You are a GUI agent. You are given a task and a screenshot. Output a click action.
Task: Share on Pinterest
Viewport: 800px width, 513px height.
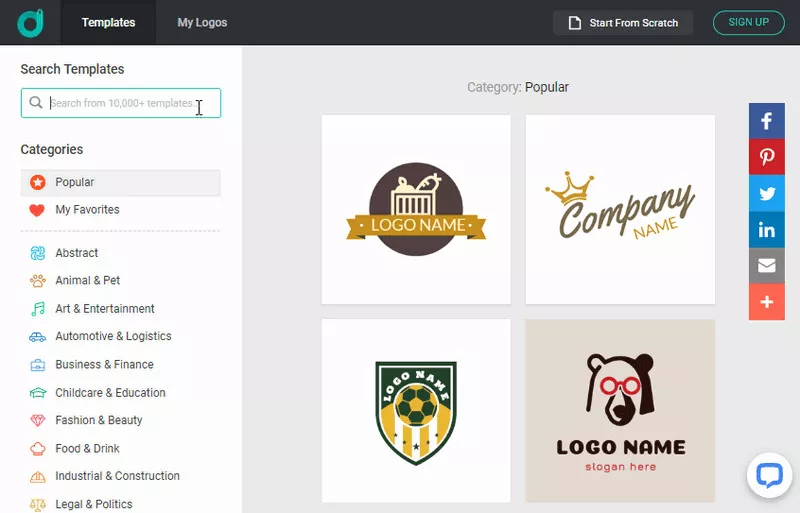click(x=766, y=157)
